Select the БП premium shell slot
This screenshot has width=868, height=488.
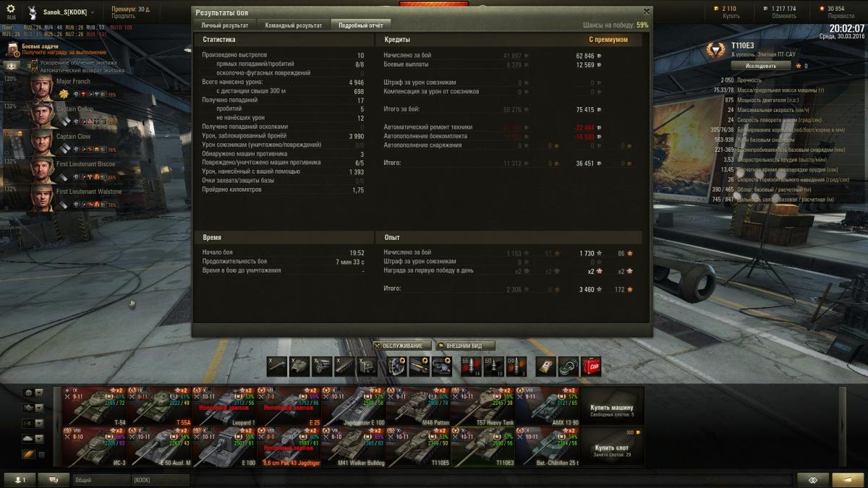click(x=493, y=366)
